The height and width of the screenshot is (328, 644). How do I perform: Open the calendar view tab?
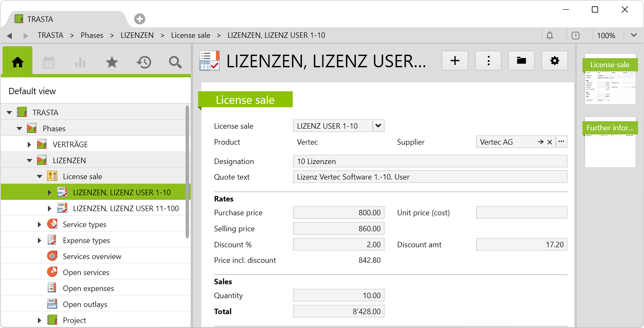[x=49, y=62]
